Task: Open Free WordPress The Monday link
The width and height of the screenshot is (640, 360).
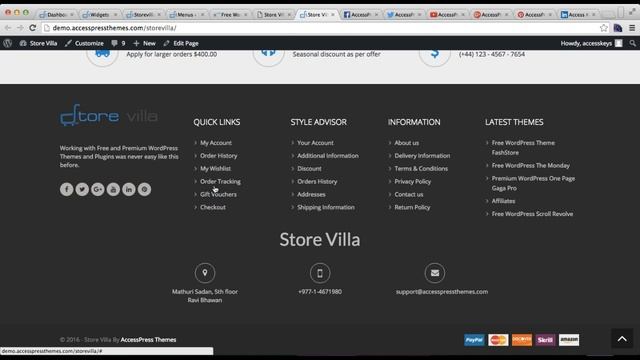Action: coord(531,165)
